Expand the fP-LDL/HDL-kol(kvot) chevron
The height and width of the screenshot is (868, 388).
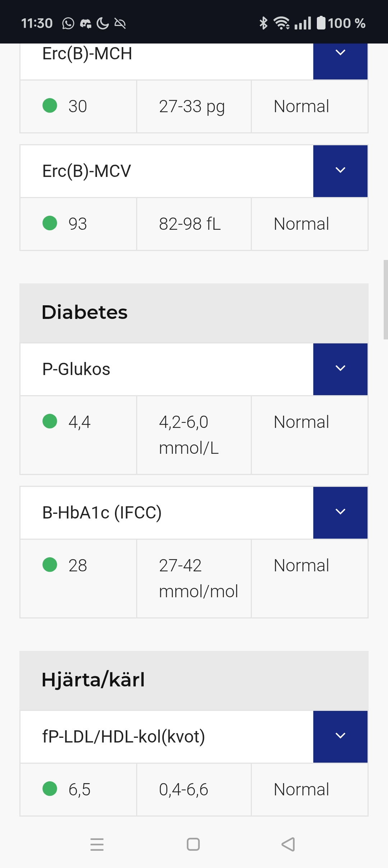pyautogui.click(x=340, y=736)
